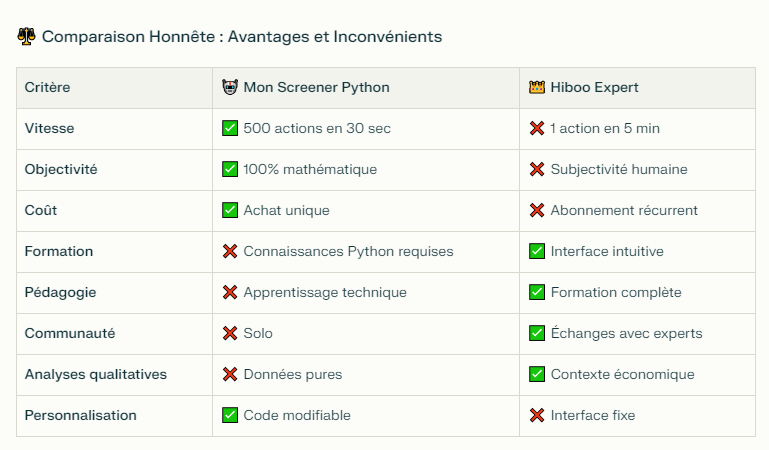Viewport: 769px width, 450px height.
Task: Click the text Abonnement récurrent
Action: (x=624, y=210)
